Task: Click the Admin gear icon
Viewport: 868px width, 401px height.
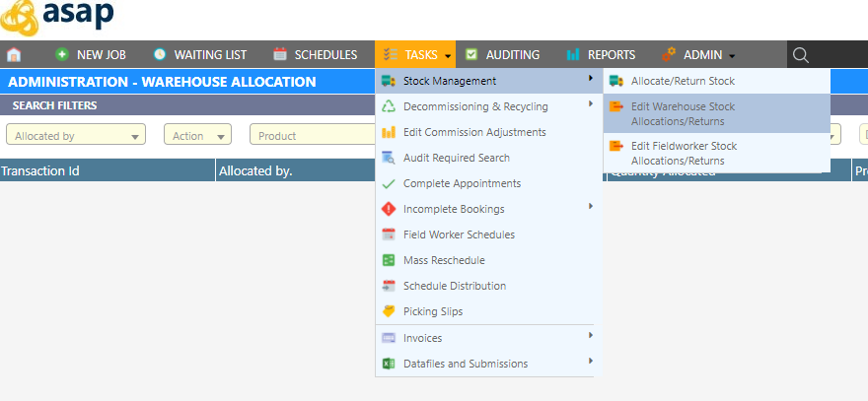Action: click(669, 55)
